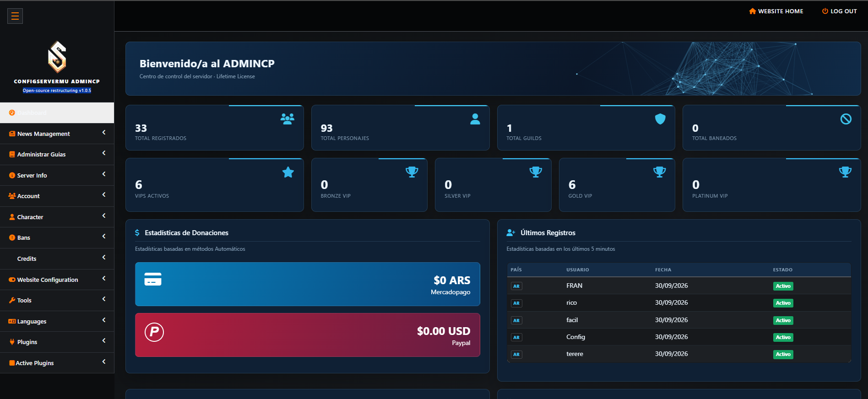Click the user-plus icon beside Últimos Registros
The image size is (868, 399).
(x=511, y=233)
